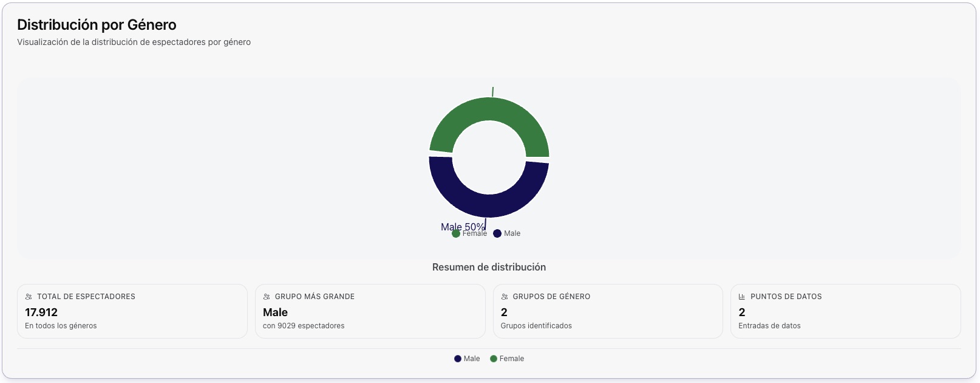Click the green Female dot in the chart legend
Screen dimensions: 980x383
[x=456, y=233]
